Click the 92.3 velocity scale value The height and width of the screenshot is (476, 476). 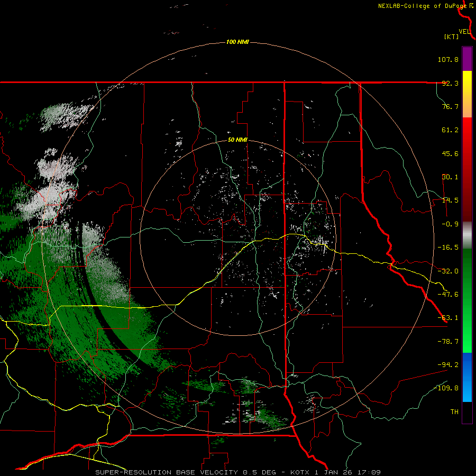coord(450,83)
